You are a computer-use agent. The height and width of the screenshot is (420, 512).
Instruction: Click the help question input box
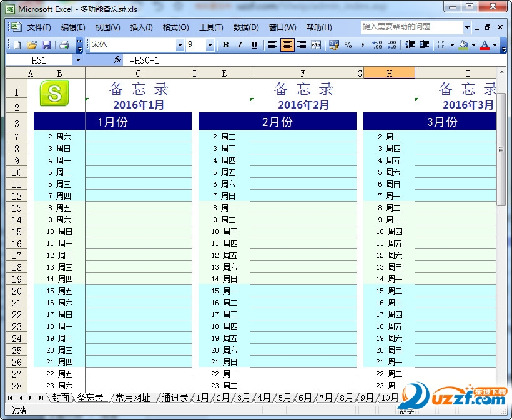(411, 27)
